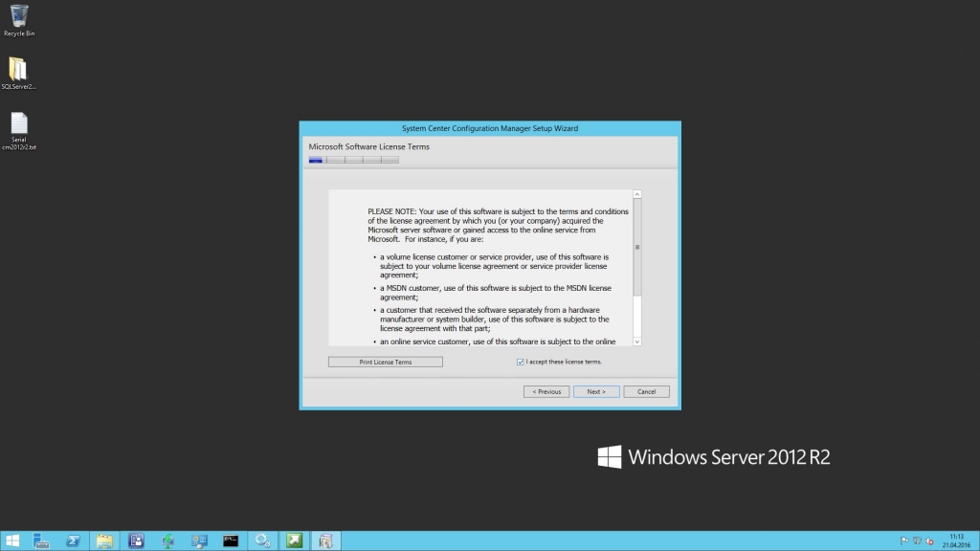Screen dimensions: 980x551
Task: Click the muted volume icon in tray
Action: [929, 541]
